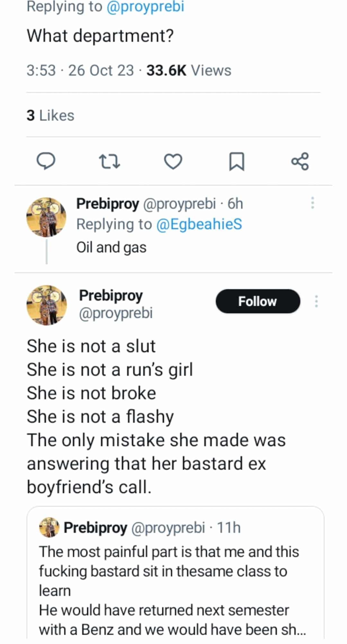Tap Prebiproy avatar next to Follow button

point(46,305)
